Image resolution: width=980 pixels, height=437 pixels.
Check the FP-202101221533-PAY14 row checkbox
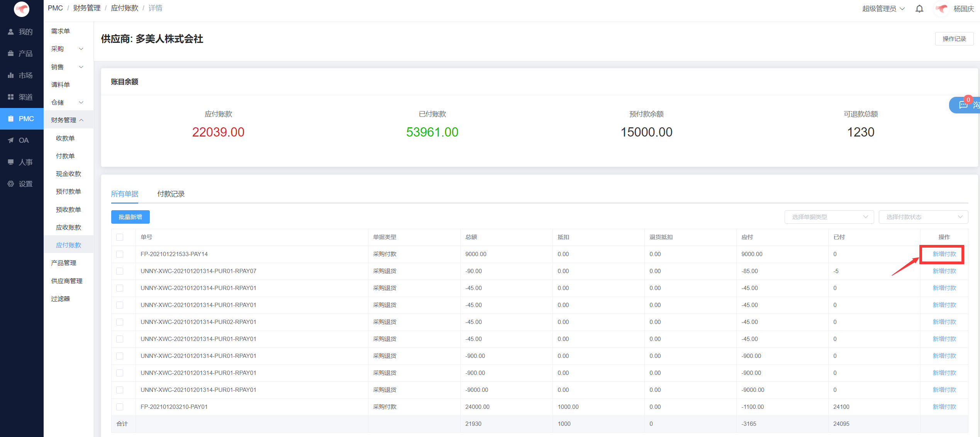tap(120, 254)
